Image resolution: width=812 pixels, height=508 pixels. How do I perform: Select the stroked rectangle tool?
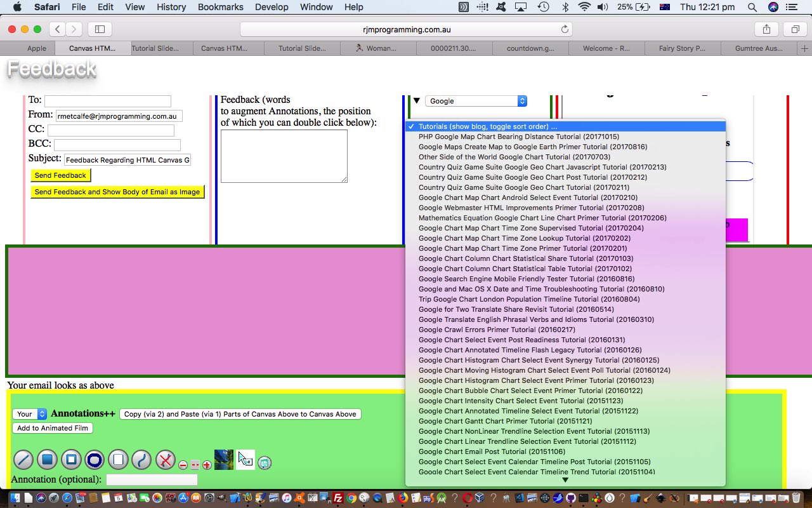71,459
